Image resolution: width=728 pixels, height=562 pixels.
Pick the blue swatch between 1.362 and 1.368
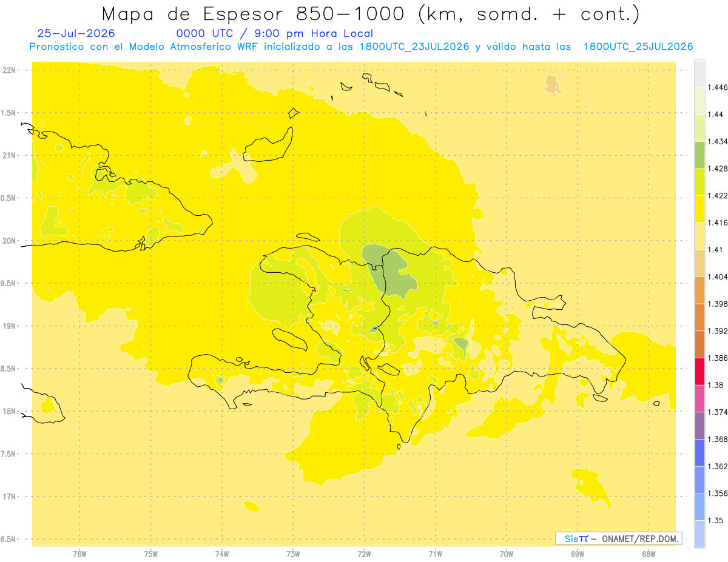699,452
